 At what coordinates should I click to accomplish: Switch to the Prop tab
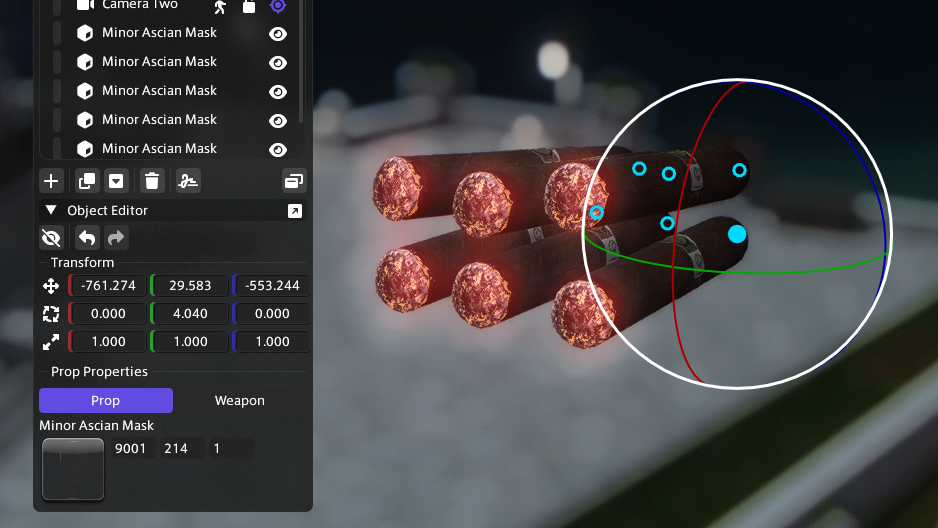coord(106,401)
